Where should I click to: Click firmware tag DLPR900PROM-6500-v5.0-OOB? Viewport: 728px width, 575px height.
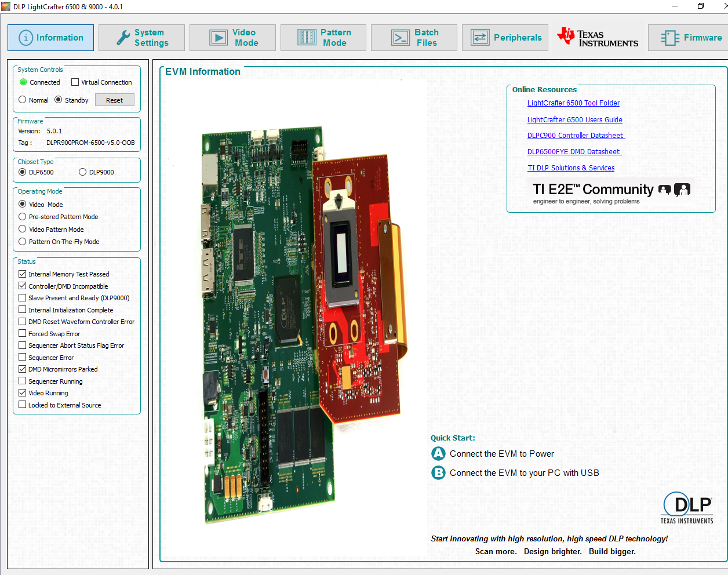[90, 143]
